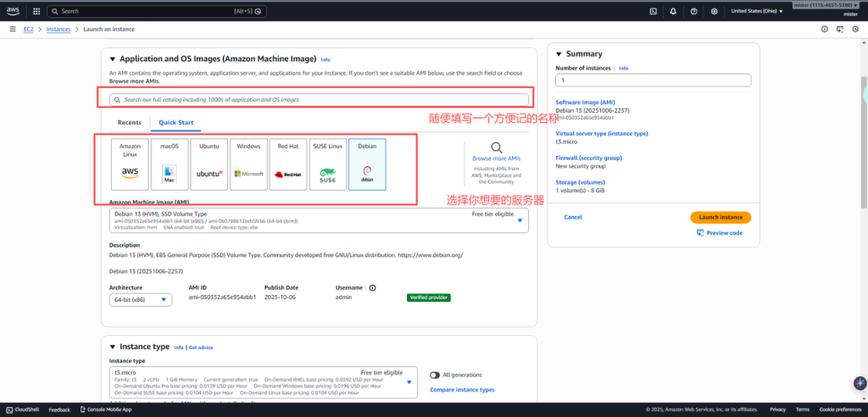Open the notifications bell icon
The height and width of the screenshot is (417, 868).
point(673,11)
